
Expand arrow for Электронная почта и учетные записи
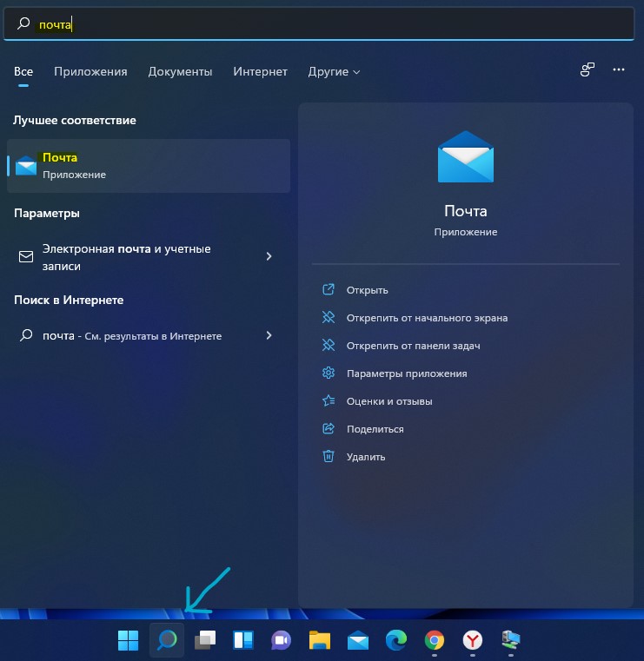269,256
